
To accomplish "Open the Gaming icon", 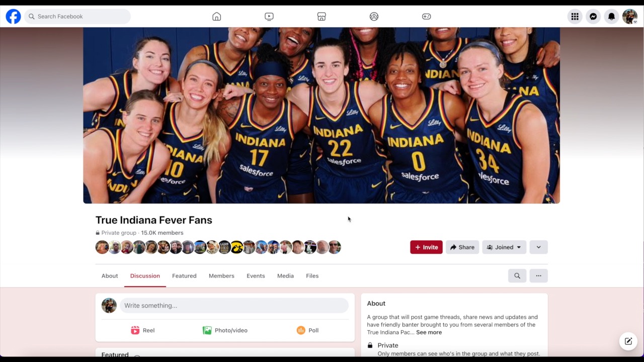I will tap(426, 17).
